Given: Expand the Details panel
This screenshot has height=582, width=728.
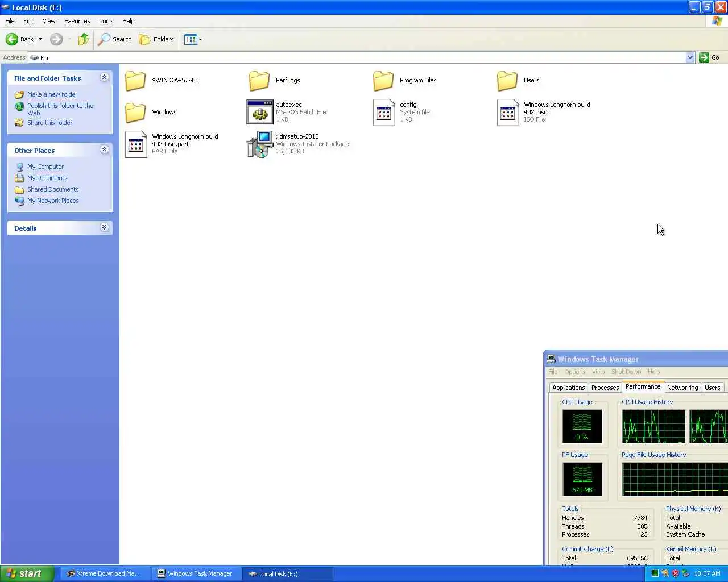Looking at the screenshot, I should click(x=104, y=227).
